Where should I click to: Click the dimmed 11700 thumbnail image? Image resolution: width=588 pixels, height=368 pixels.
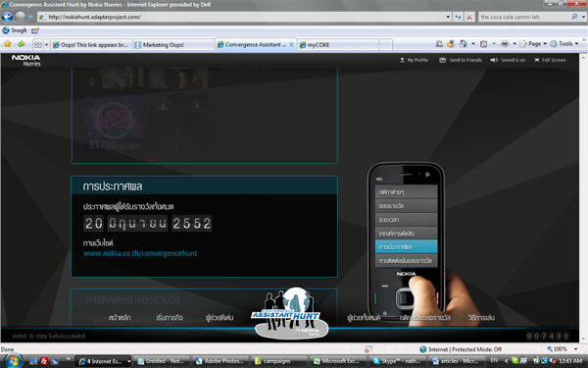(114, 124)
